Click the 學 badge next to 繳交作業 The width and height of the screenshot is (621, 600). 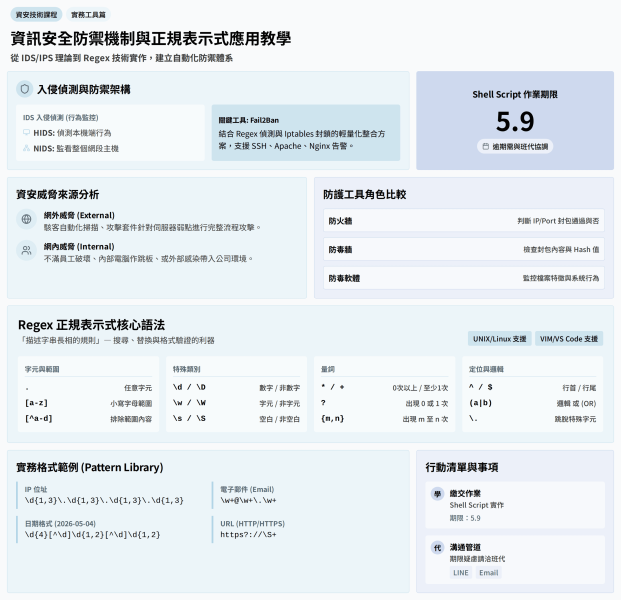tap(437, 494)
